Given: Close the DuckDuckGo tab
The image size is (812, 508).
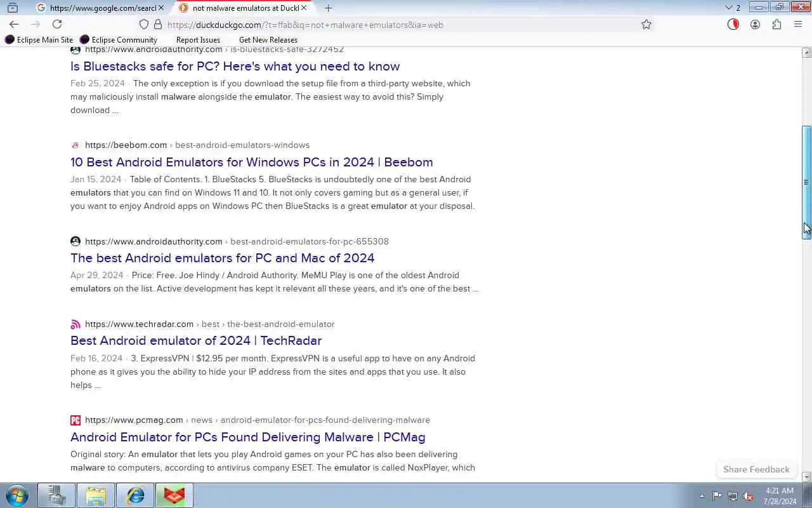Looking at the screenshot, I should (304, 8).
